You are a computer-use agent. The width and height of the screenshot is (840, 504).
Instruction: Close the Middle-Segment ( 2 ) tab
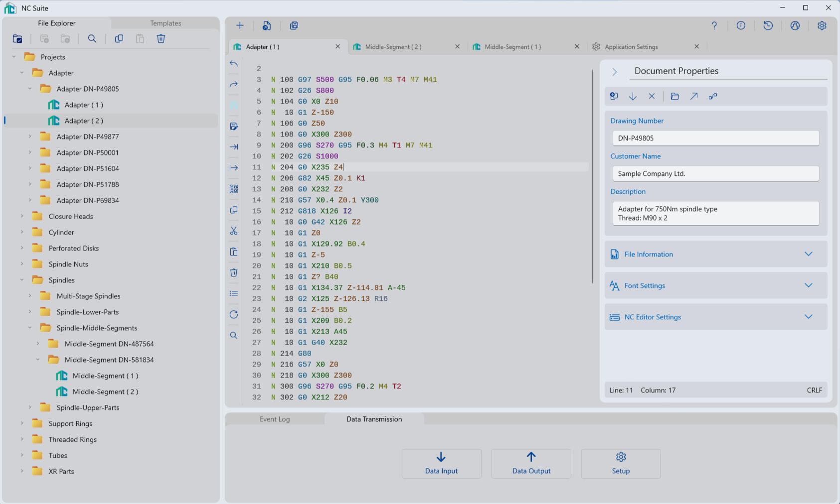point(457,47)
